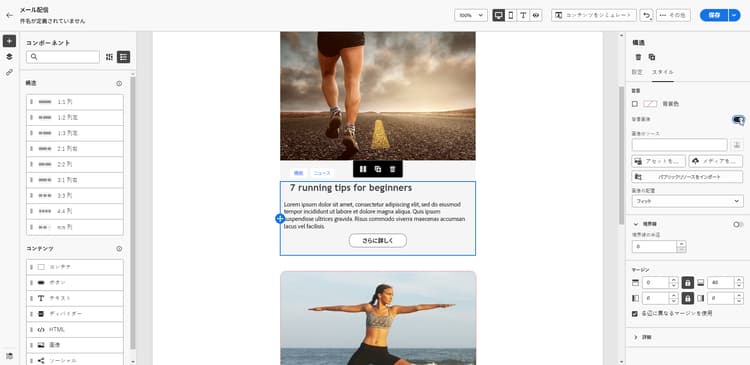Open the image placement フィット dropdown
The height and width of the screenshot is (365, 750).
click(687, 201)
